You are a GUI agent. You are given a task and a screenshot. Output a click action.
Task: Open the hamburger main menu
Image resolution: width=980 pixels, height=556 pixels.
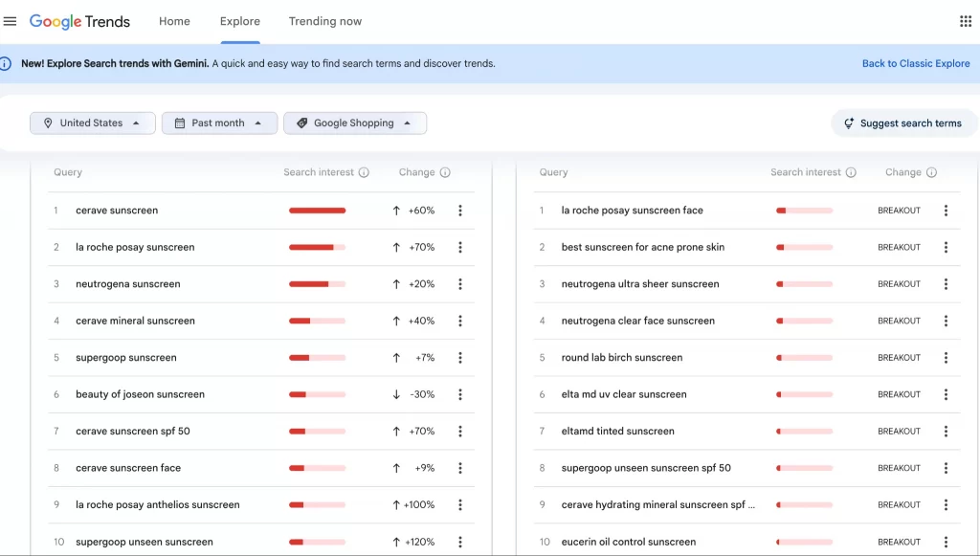pyautogui.click(x=10, y=21)
